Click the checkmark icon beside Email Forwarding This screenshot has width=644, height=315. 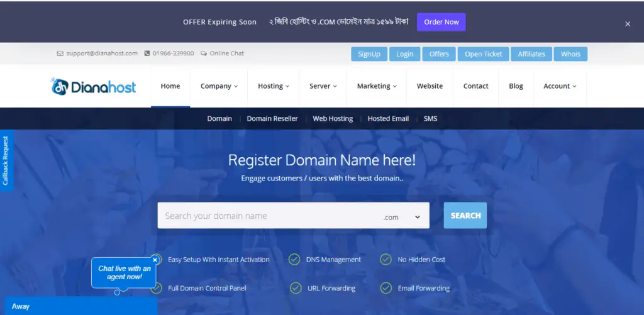386,289
